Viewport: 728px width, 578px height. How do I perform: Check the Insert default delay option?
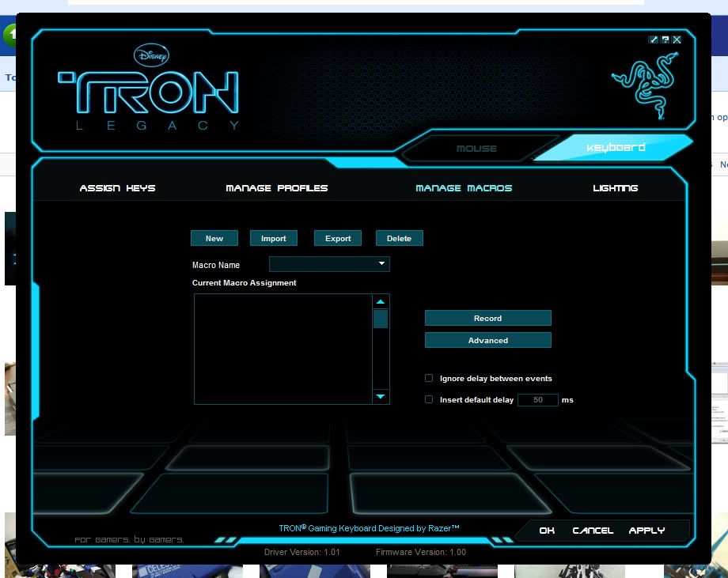[429, 400]
